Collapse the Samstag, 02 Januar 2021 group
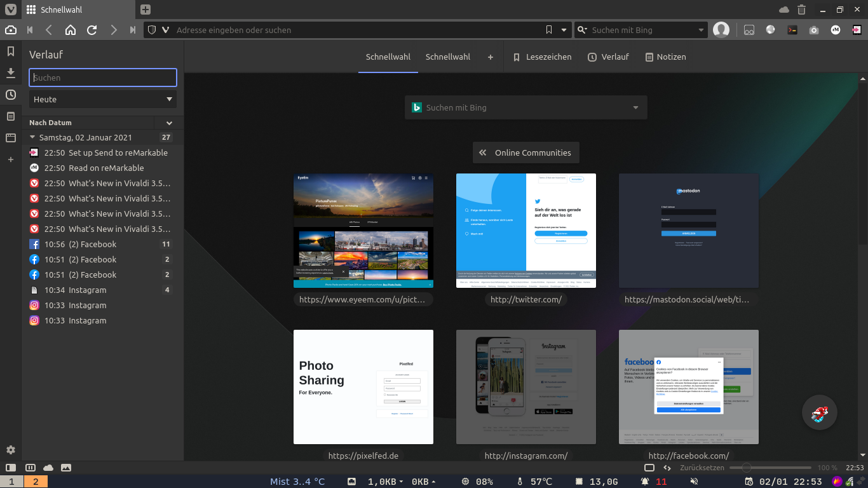Image resolution: width=868 pixels, height=488 pixels. click(33, 137)
